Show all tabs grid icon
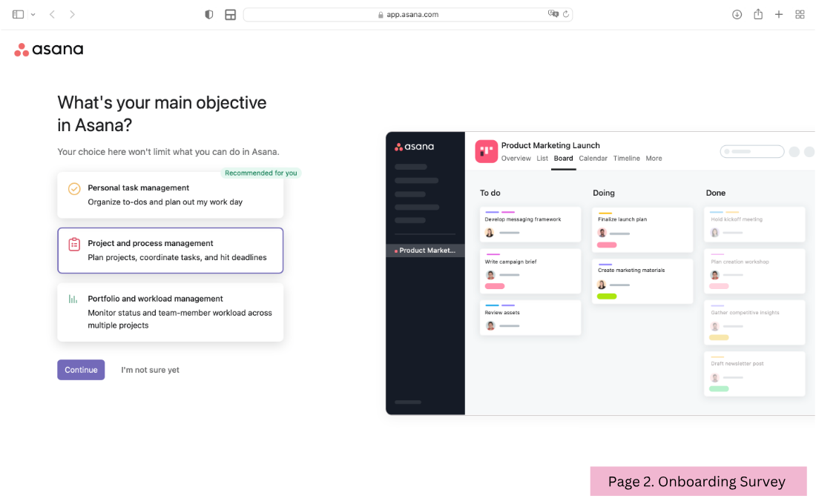Viewport: 816px width, 504px height. 800,15
